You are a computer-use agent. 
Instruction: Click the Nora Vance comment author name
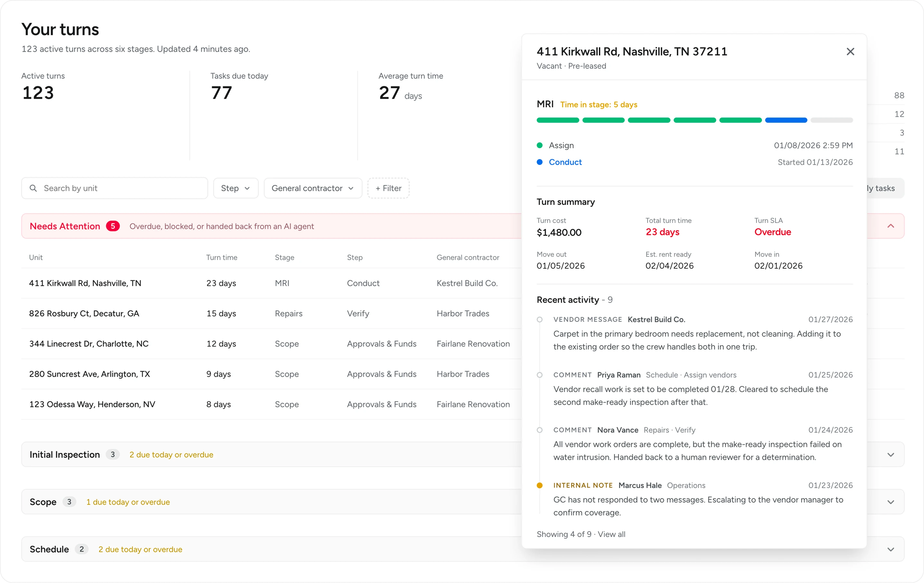617,430
